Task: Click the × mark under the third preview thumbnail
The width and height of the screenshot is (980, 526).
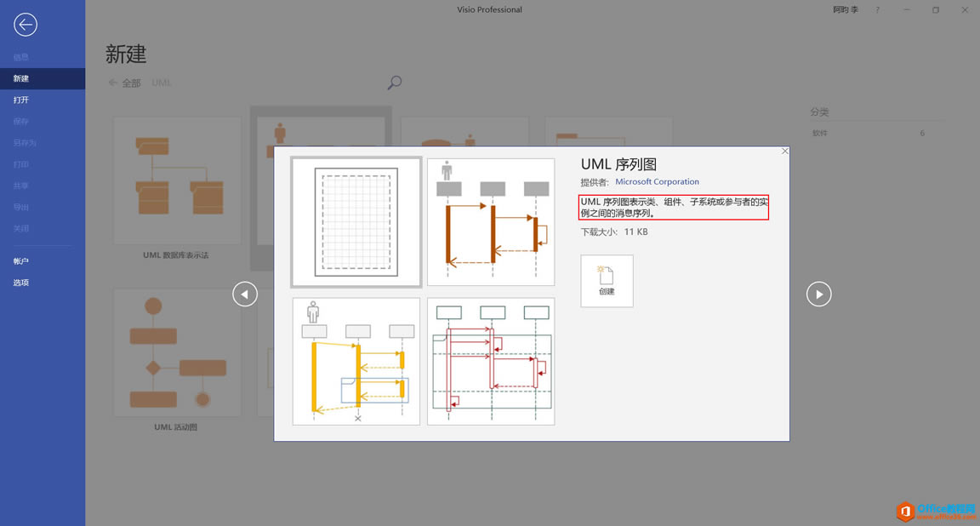Action: [356, 418]
